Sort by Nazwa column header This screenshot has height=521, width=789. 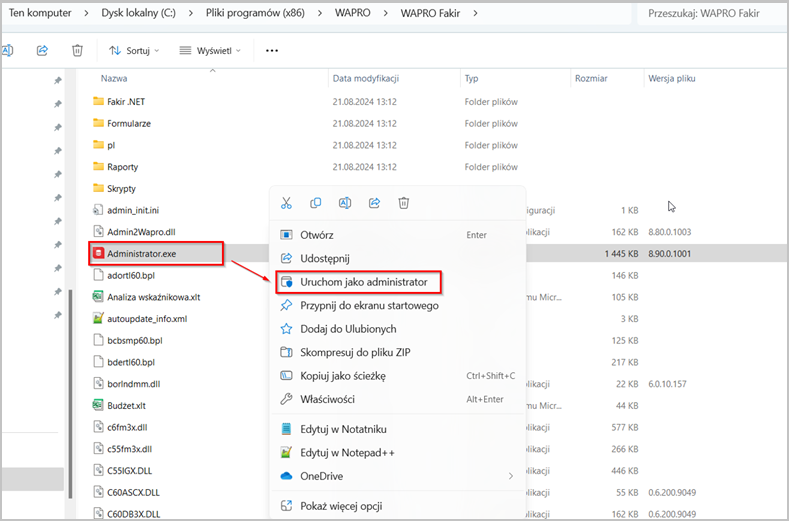coord(114,79)
